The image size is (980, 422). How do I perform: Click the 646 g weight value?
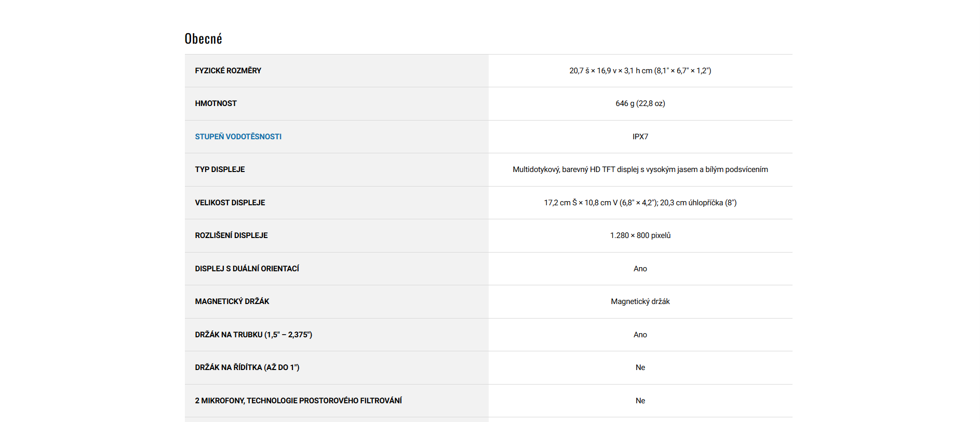coord(640,103)
